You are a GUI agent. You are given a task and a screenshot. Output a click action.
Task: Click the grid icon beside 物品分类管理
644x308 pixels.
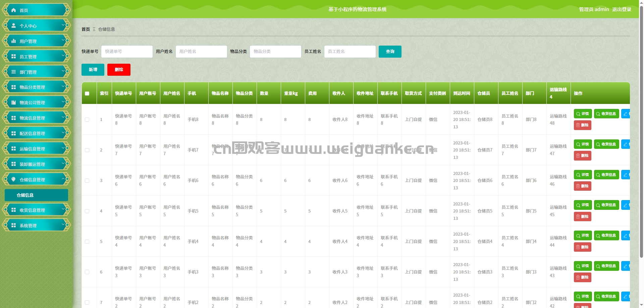coord(13,87)
